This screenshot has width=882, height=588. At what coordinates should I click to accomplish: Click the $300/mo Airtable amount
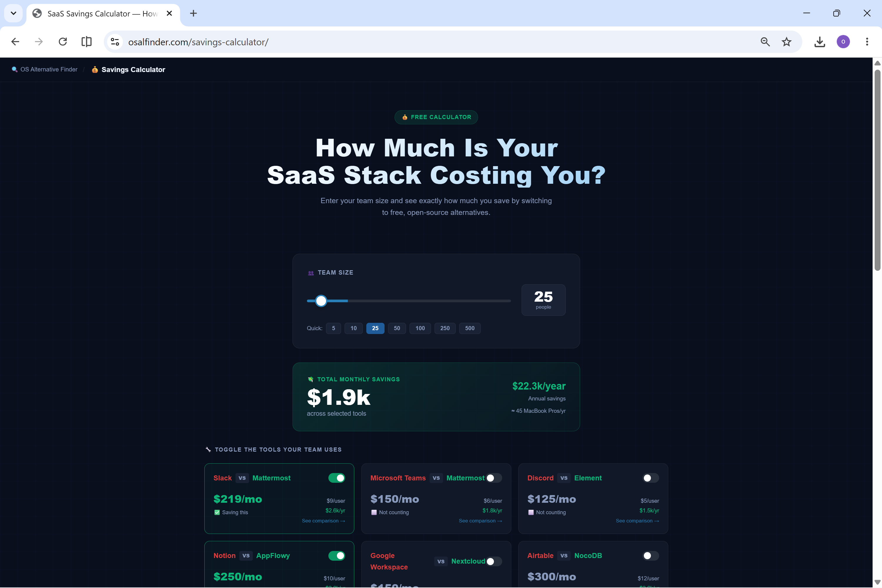click(552, 576)
